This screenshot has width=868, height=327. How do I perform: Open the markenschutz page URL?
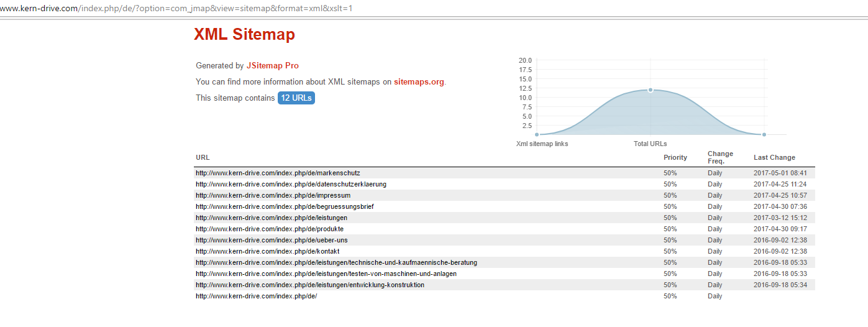click(278, 173)
